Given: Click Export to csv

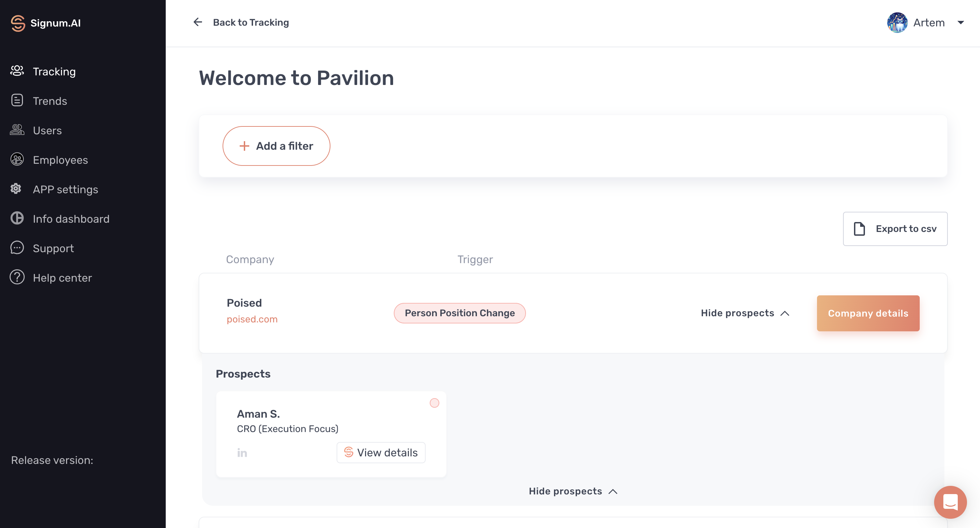Looking at the screenshot, I should pyautogui.click(x=895, y=229).
